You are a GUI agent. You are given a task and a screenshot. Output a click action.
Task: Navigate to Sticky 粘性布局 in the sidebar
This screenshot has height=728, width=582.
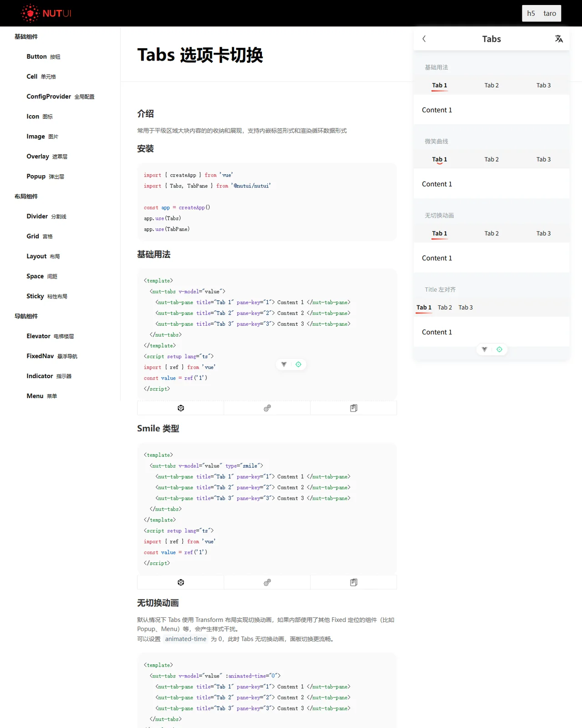47,296
